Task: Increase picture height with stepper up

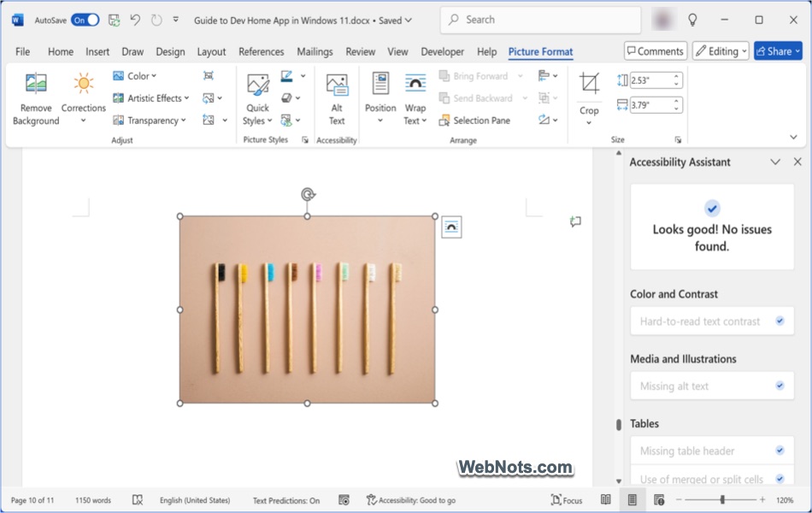Action: [676, 77]
